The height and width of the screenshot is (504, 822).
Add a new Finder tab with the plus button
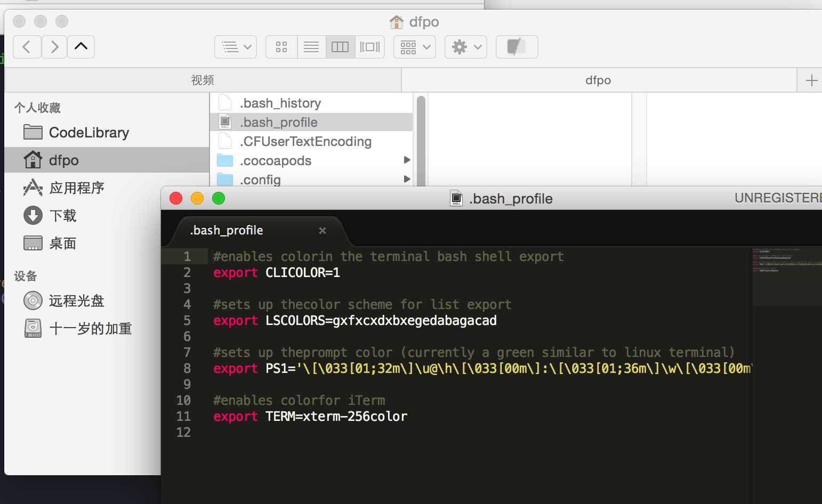pos(811,80)
